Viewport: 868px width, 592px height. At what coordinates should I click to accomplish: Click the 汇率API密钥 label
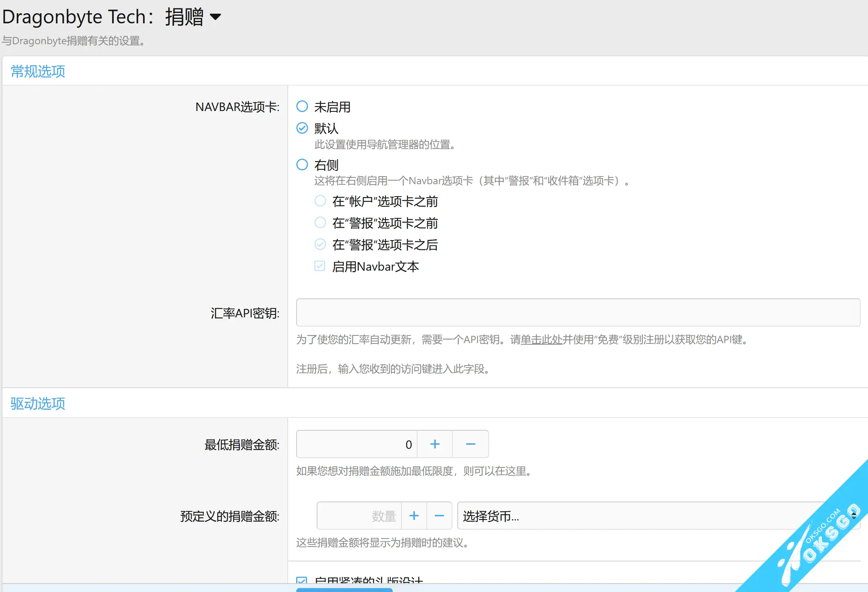[x=245, y=313]
